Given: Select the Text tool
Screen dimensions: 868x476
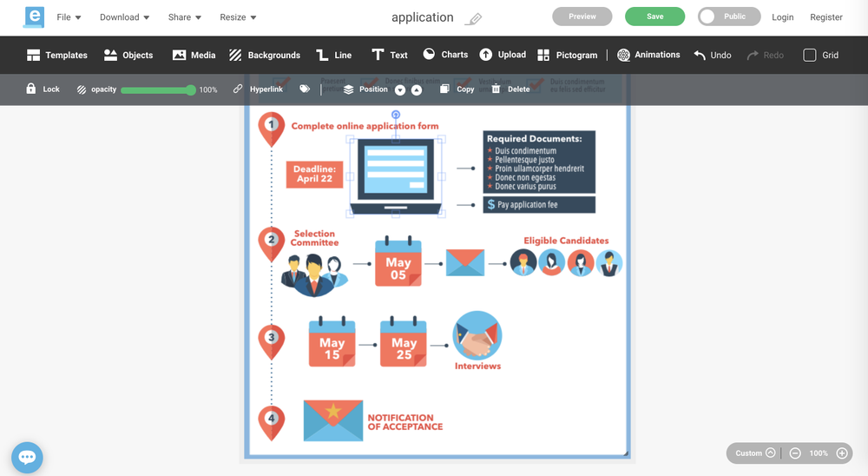Looking at the screenshot, I should pos(389,55).
